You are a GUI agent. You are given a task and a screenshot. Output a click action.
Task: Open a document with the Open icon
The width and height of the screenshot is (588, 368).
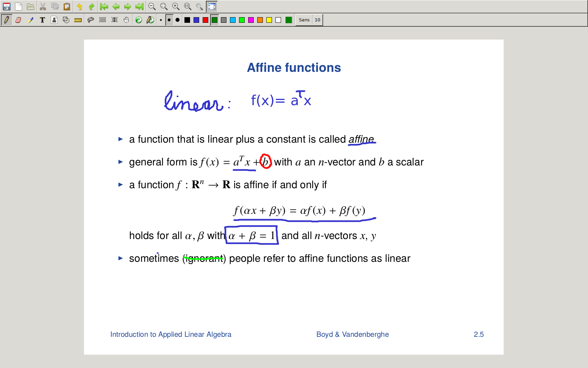(30, 7)
